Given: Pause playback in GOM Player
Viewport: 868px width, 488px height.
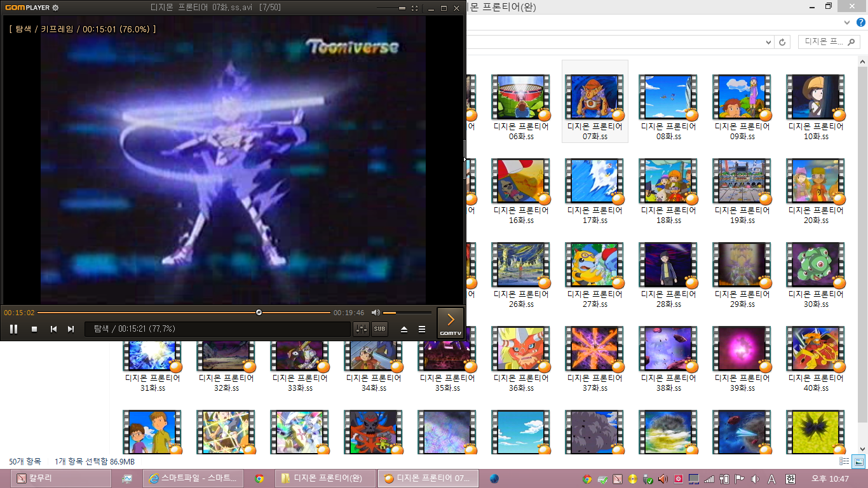Looking at the screenshot, I should click(13, 329).
